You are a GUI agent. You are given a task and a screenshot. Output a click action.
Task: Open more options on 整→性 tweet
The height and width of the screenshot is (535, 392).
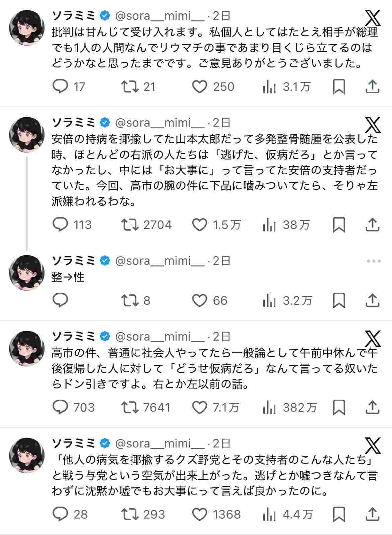(x=374, y=261)
